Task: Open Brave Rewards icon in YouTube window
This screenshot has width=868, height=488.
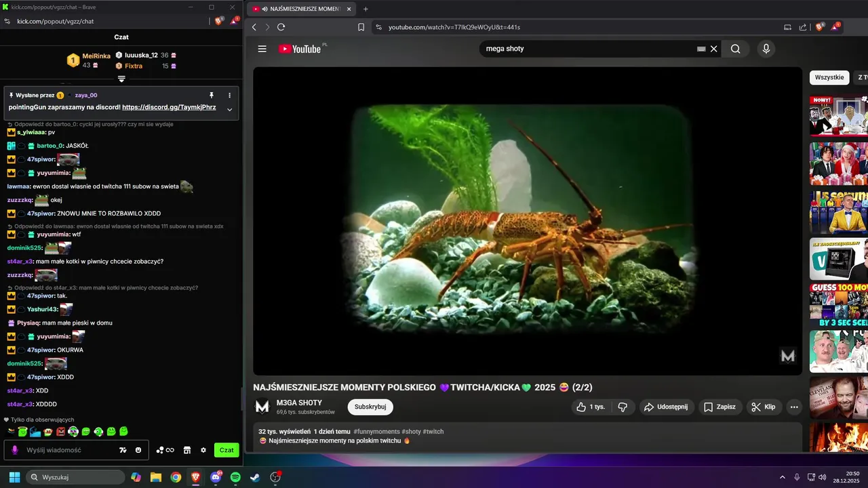Action: 835,26
